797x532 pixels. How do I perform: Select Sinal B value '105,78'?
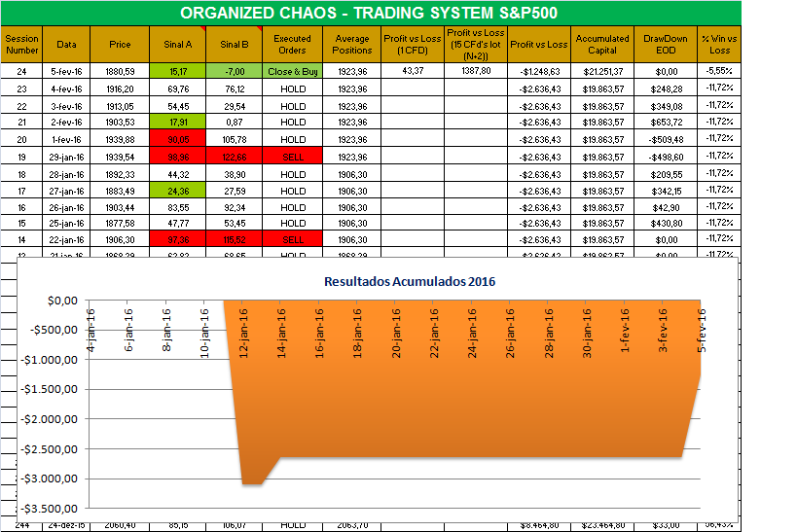pos(235,139)
